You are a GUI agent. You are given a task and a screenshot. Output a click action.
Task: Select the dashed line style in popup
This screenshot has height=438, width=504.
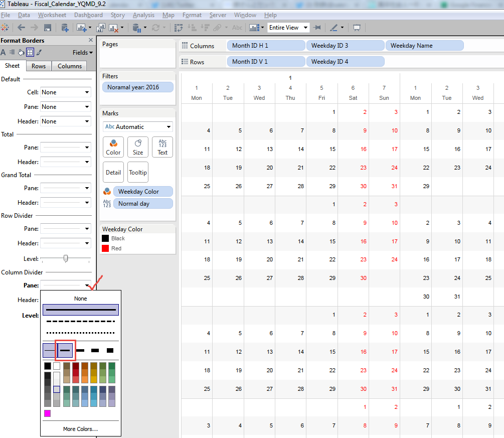point(81,321)
